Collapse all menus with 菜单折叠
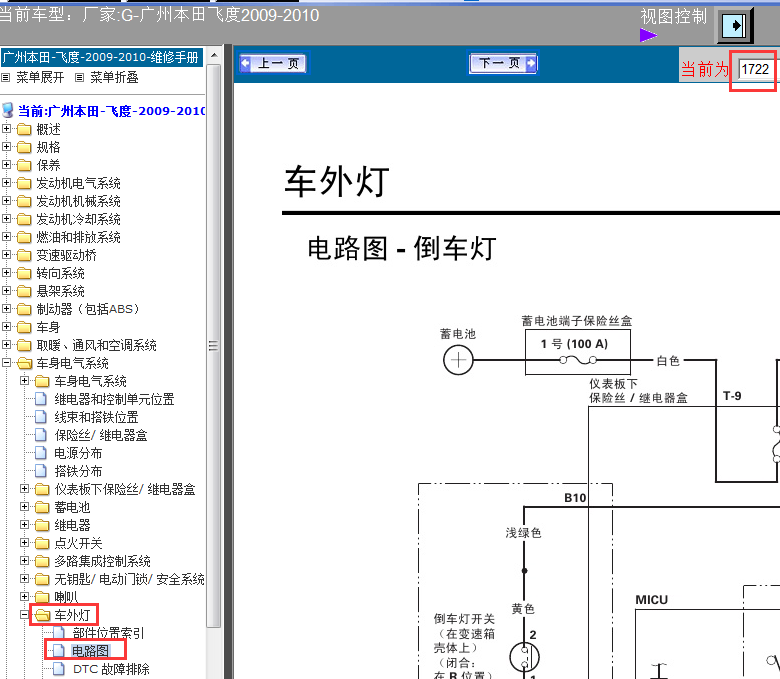 click(114, 78)
